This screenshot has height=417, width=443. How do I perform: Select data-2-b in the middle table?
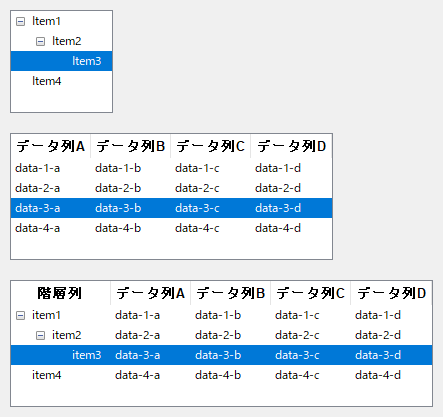(x=118, y=188)
